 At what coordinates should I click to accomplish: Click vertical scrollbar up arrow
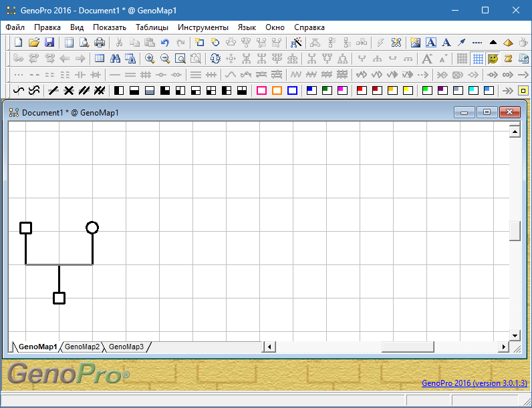click(515, 132)
